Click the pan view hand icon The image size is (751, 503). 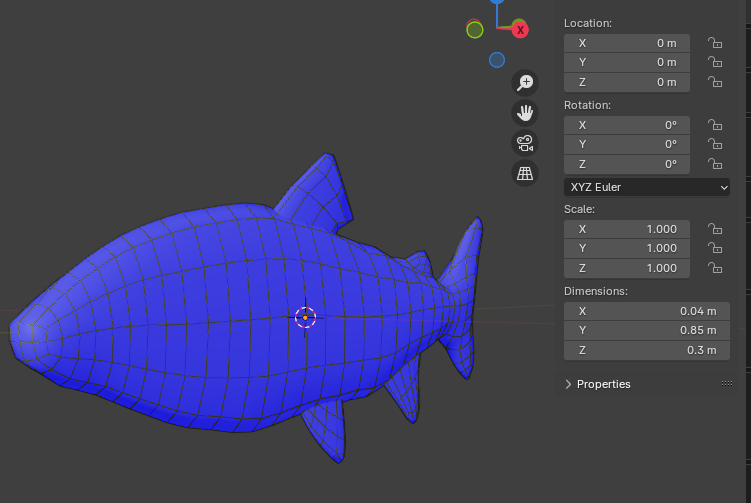tap(525, 113)
